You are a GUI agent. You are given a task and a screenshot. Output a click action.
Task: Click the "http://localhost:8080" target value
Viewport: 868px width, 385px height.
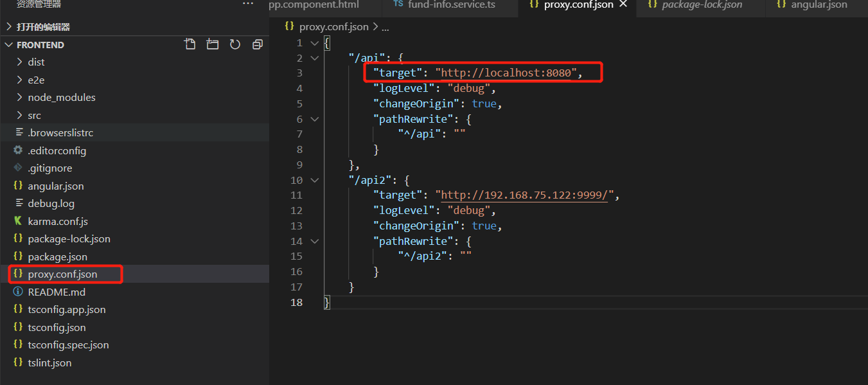coord(506,73)
